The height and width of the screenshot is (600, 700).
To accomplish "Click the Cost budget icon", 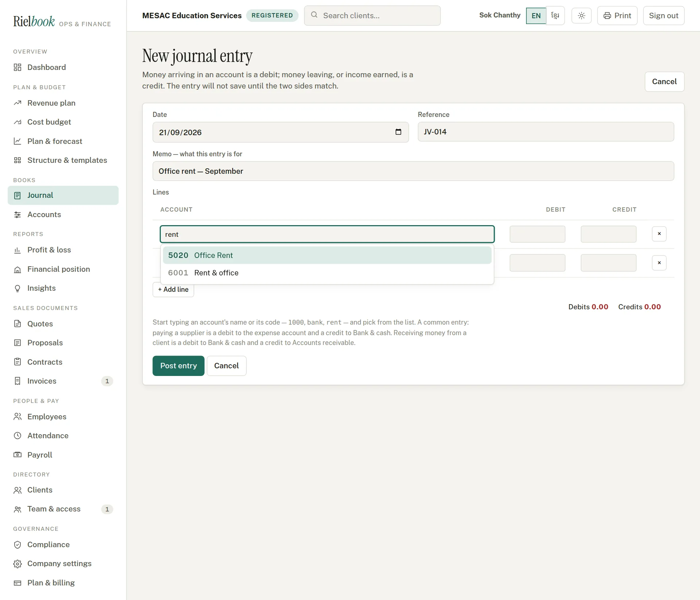I will [x=17, y=122].
